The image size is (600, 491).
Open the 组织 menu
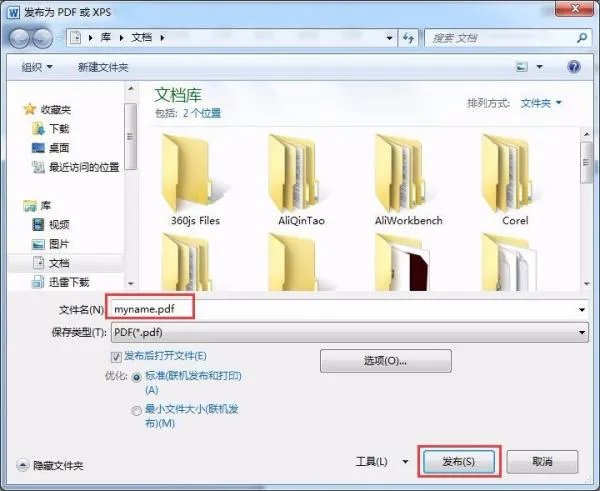pos(37,67)
